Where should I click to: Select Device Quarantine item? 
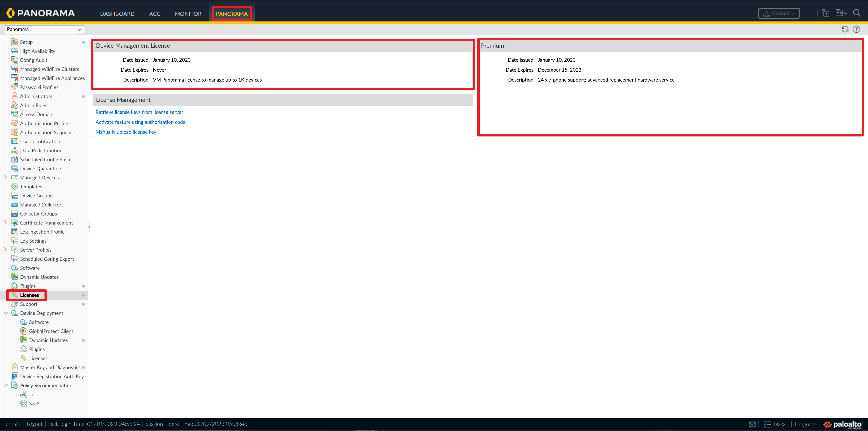coord(40,169)
